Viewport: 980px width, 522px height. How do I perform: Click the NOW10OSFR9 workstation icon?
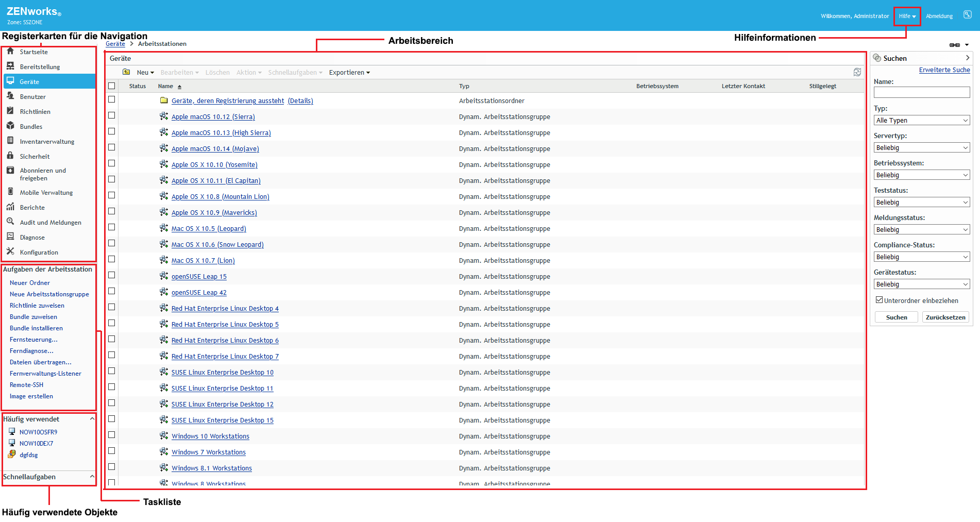(x=12, y=431)
